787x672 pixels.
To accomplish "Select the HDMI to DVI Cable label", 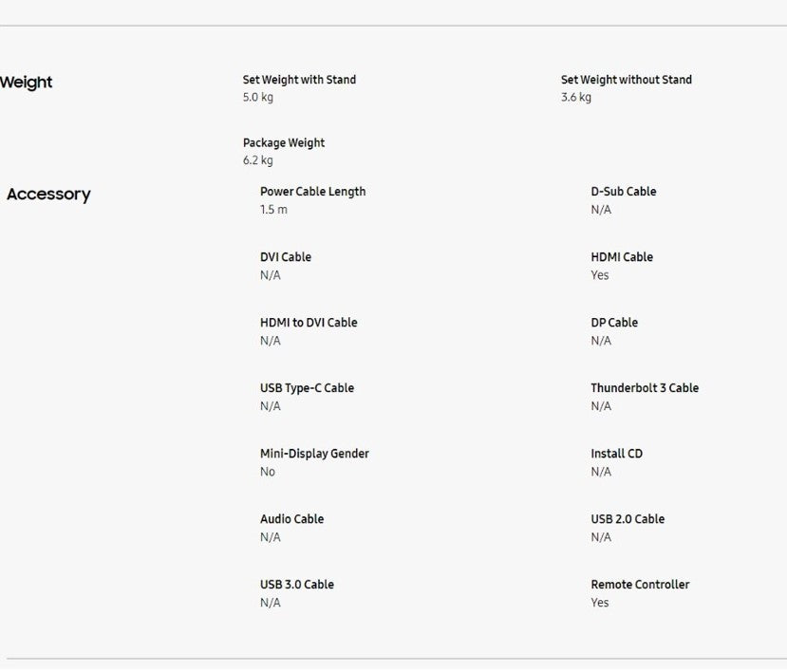I will (309, 323).
